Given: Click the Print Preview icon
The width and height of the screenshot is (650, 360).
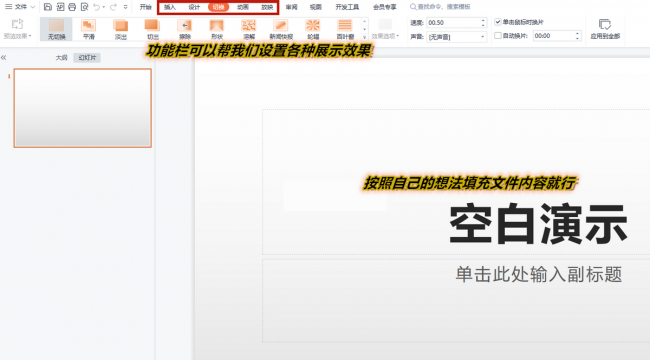Looking at the screenshot, I should (84, 7).
